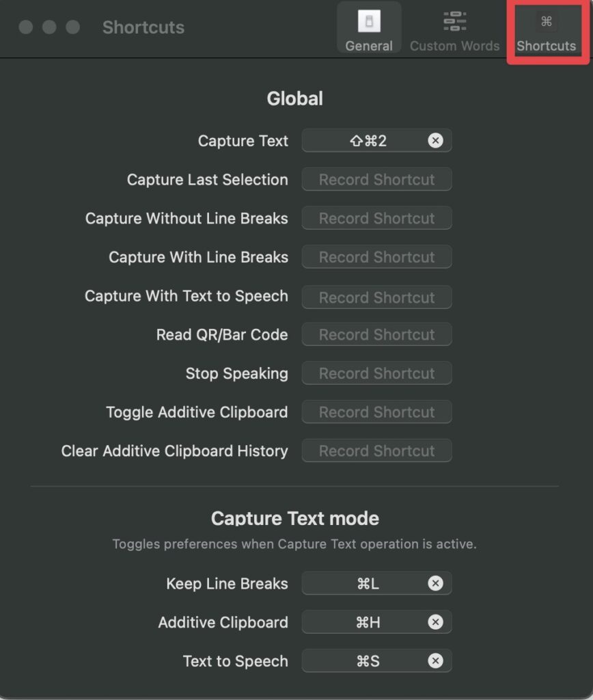Select the Shortcuts tab icon
The height and width of the screenshot is (700, 593).
546,21
